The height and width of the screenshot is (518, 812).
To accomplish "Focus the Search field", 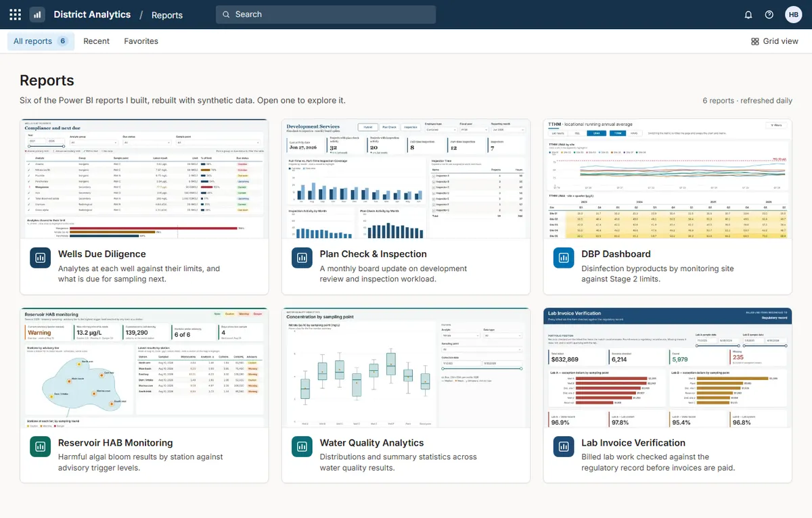I will 325,14.
